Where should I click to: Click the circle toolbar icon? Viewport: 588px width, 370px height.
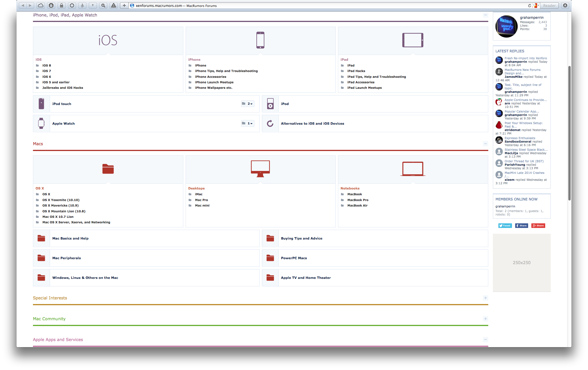point(72,5)
